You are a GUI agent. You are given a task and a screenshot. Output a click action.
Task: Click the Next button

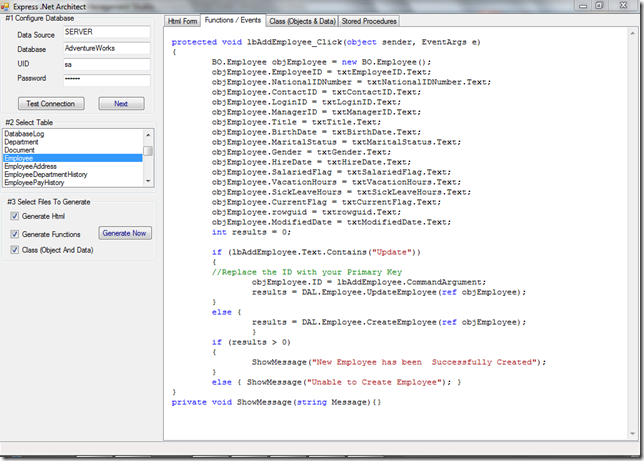(x=121, y=104)
